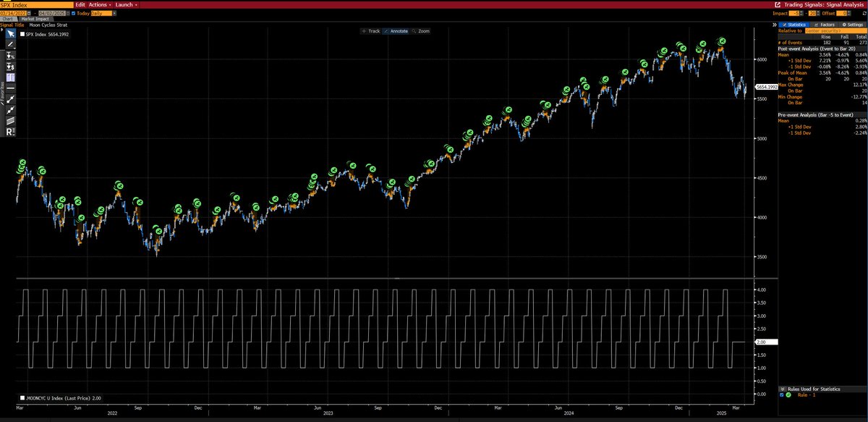Choose the dollar change measurement tool
This screenshot has width=868, height=422.
(11, 67)
